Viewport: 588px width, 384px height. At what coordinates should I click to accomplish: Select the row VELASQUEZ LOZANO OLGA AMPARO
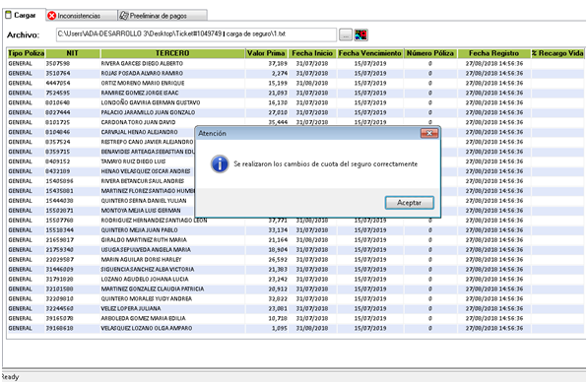point(295,328)
